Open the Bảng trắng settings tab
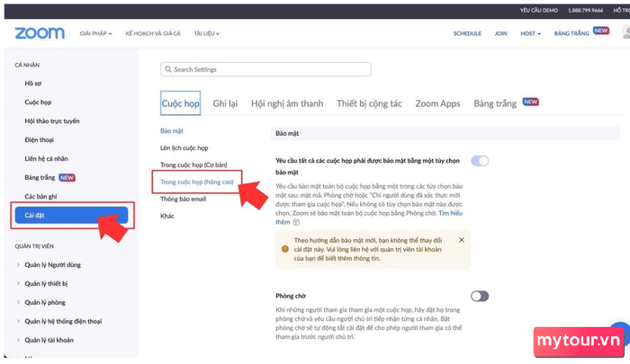This screenshot has height=364, width=630. (495, 103)
